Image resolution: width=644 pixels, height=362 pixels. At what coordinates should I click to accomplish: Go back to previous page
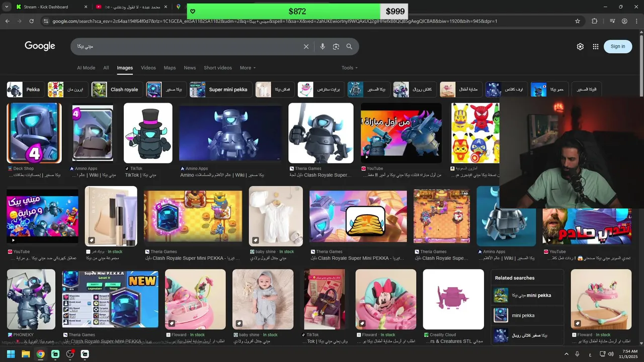point(7,21)
